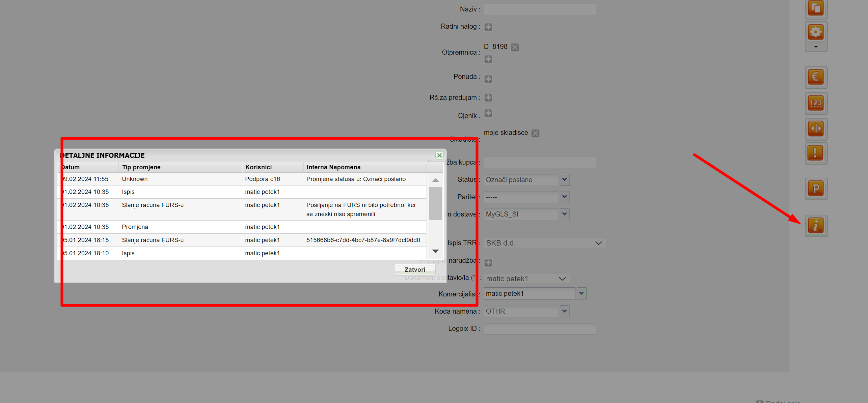Click the orange gear settings icon
This screenshot has height=403, width=868.
click(x=816, y=32)
